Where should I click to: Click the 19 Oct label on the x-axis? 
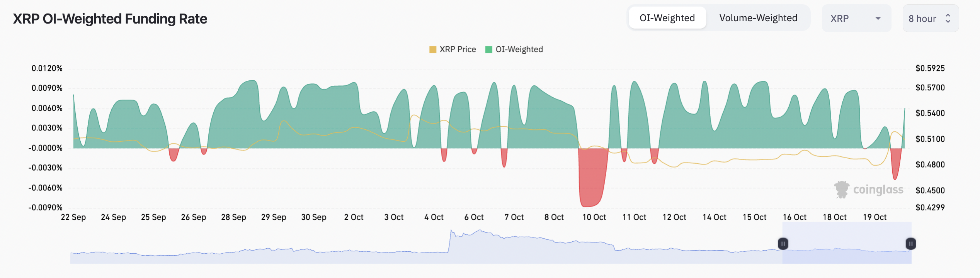(x=875, y=217)
